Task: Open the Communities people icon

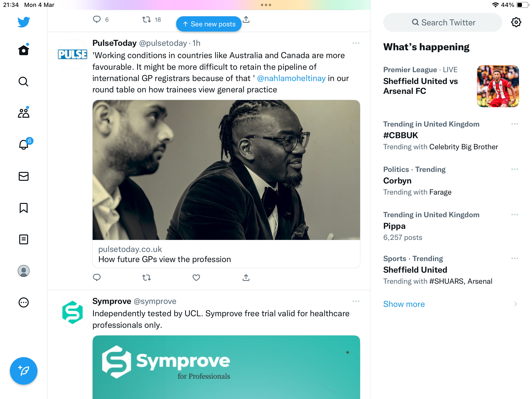Action: pos(24,113)
